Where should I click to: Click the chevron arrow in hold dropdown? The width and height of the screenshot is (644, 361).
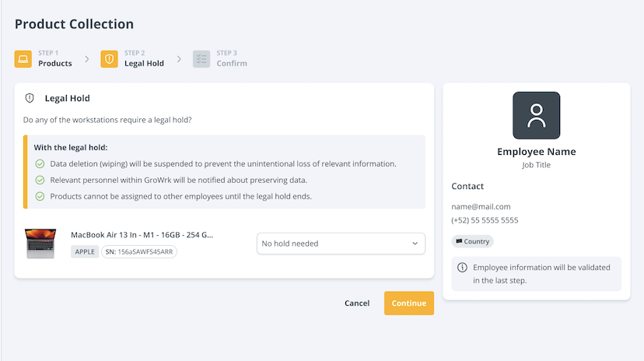click(x=415, y=244)
